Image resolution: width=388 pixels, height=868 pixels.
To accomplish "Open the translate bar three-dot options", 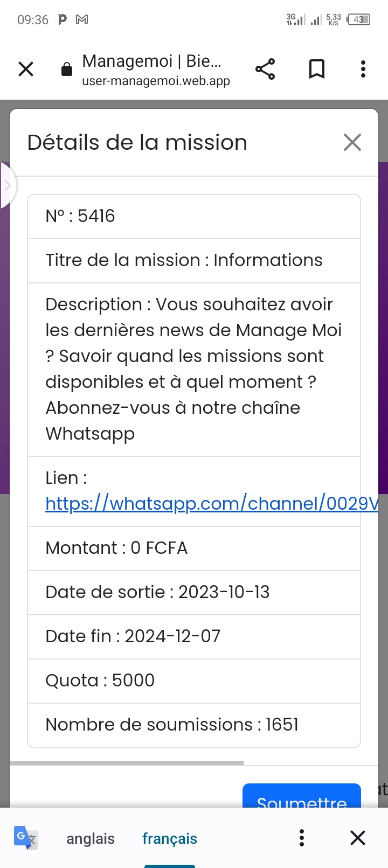I will pyautogui.click(x=302, y=838).
